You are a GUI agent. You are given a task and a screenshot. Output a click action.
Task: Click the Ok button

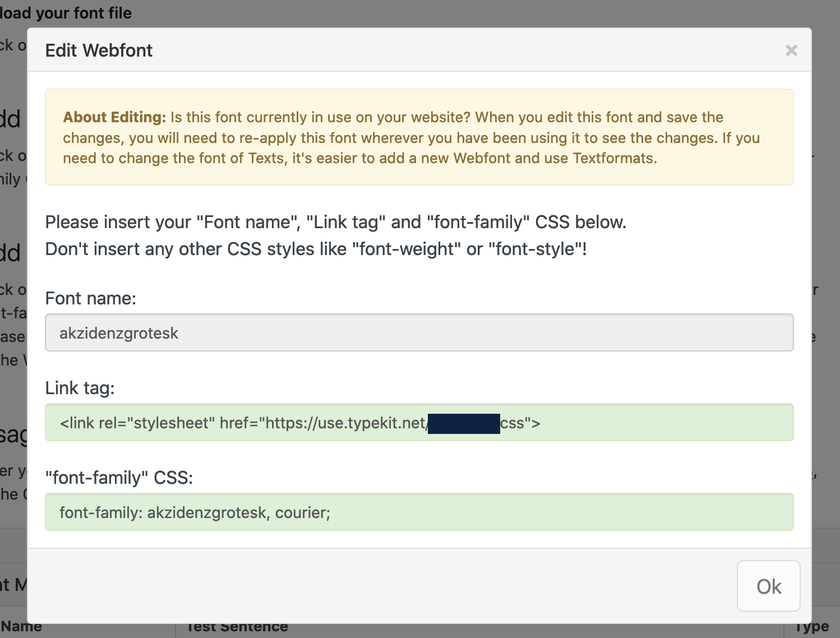[768, 586]
